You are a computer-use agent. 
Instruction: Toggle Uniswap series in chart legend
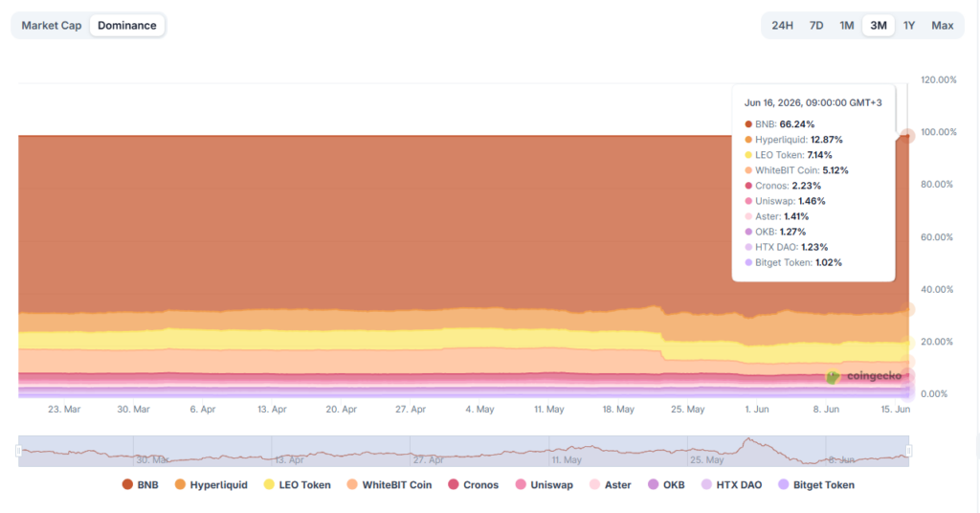click(x=544, y=485)
